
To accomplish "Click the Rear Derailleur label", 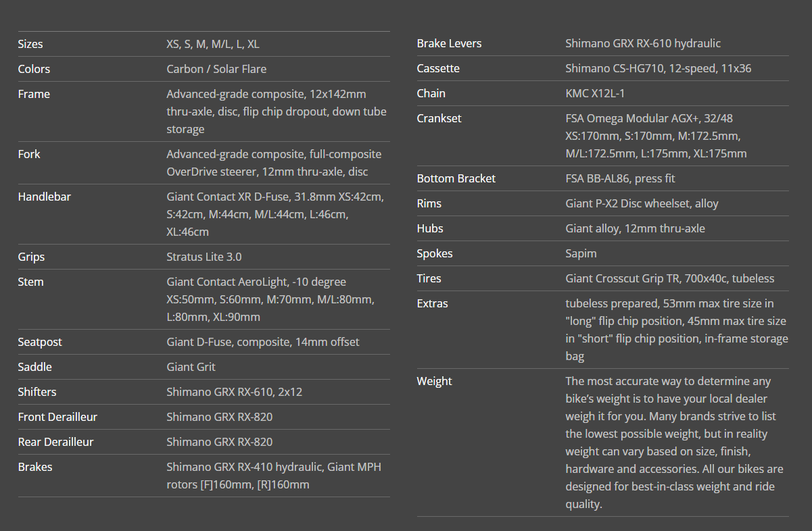I will point(56,442).
